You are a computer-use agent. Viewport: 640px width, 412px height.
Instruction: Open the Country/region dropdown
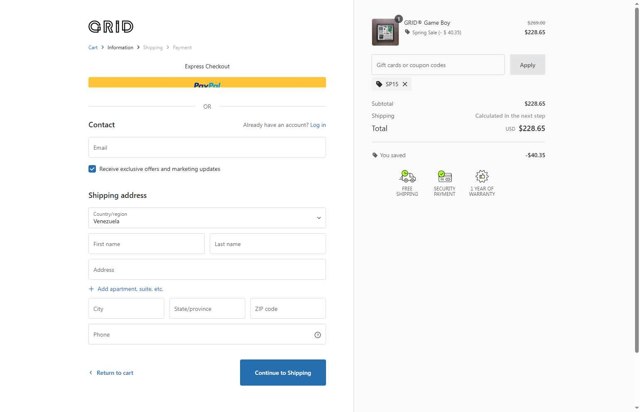point(207,218)
